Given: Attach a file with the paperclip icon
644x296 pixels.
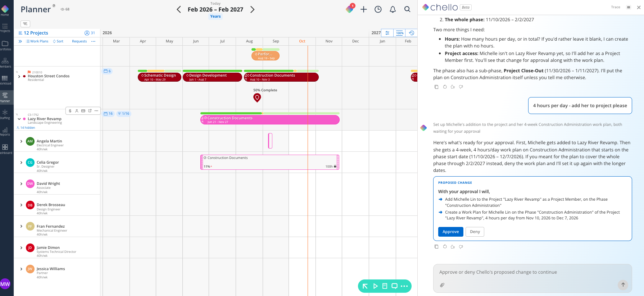Looking at the screenshot, I should (442, 285).
